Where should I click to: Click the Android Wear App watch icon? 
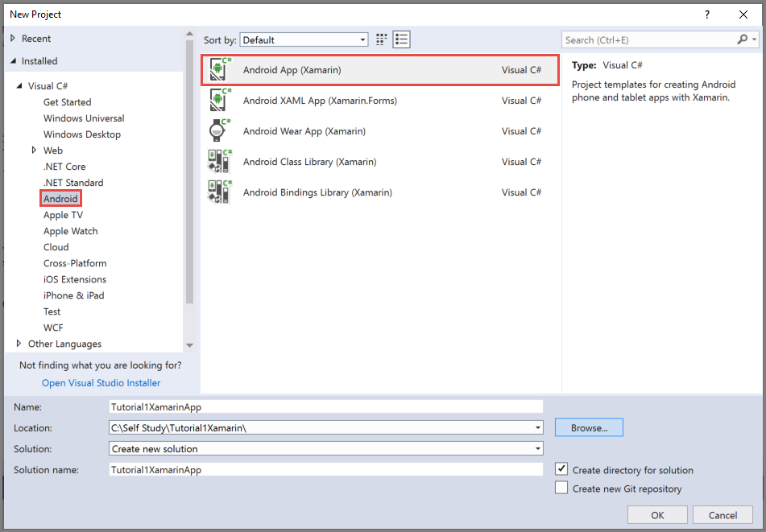[220, 131]
